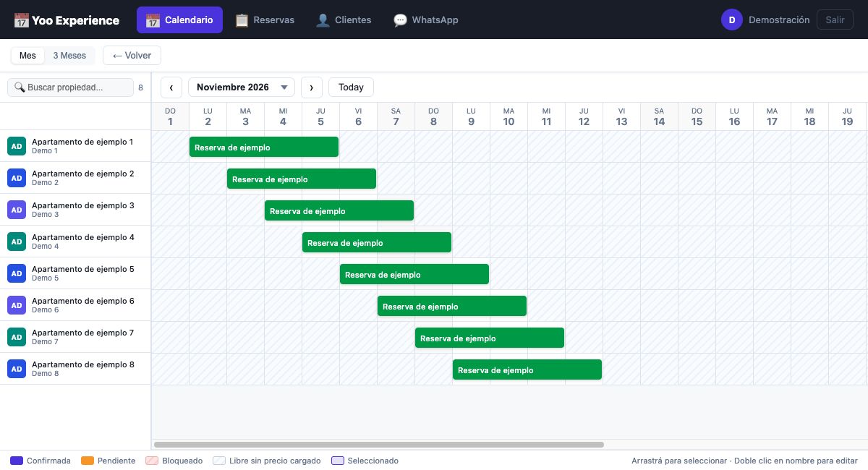Open the Clientes tab
This screenshot has height=470, width=868.
tap(344, 20)
